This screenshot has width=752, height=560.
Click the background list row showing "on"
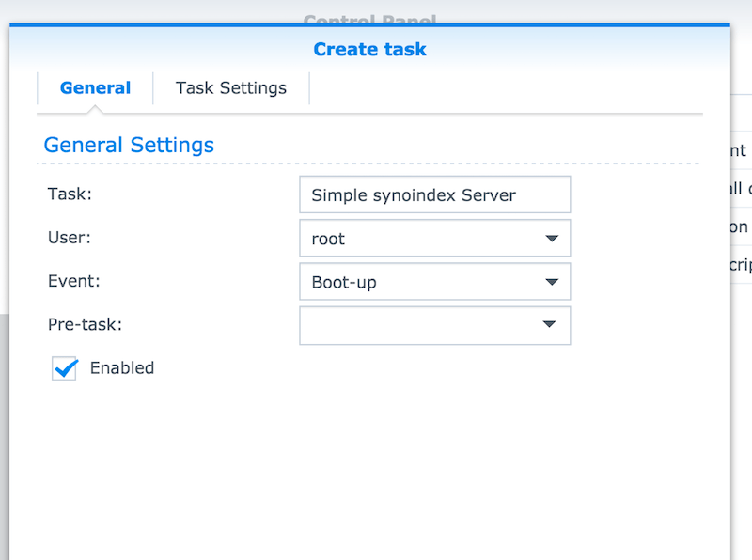pos(739,226)
